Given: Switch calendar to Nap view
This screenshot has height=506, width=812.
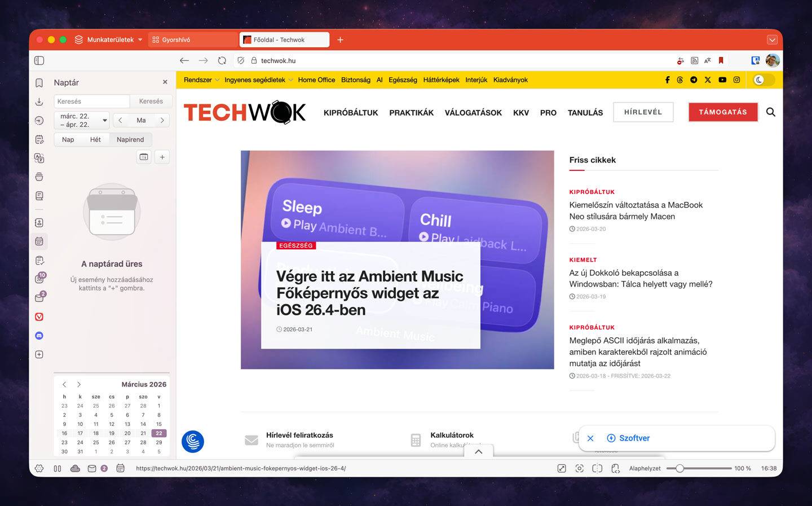Looking at the screenshot, I should pyautogui.click(x=68, y=139).
